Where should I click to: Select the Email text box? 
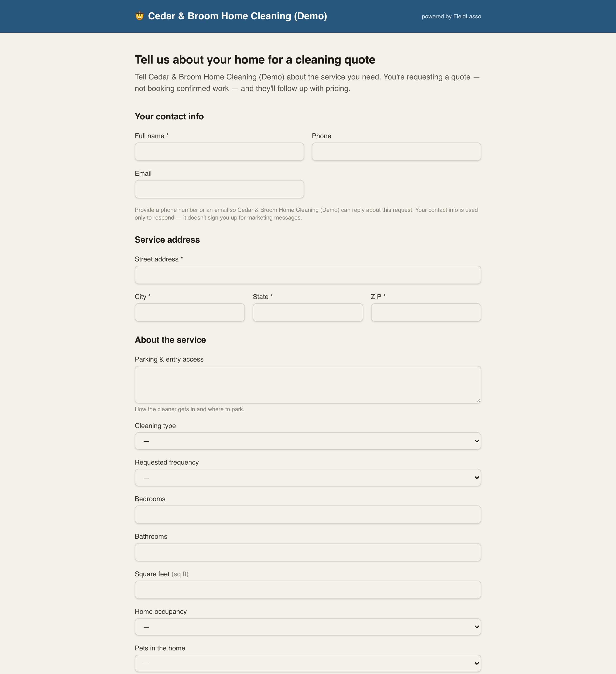pos(219,189)
